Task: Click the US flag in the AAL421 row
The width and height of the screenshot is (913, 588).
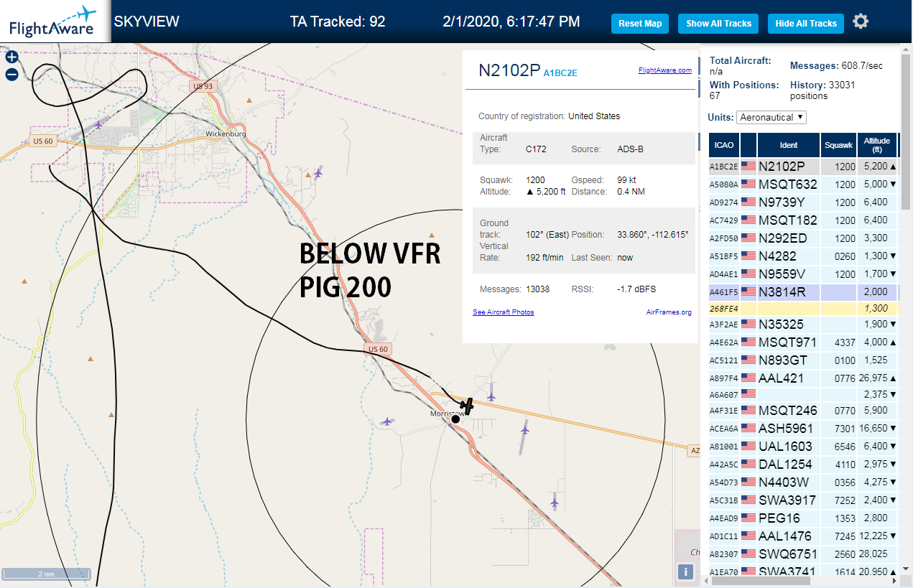Action: pos(749,378)
